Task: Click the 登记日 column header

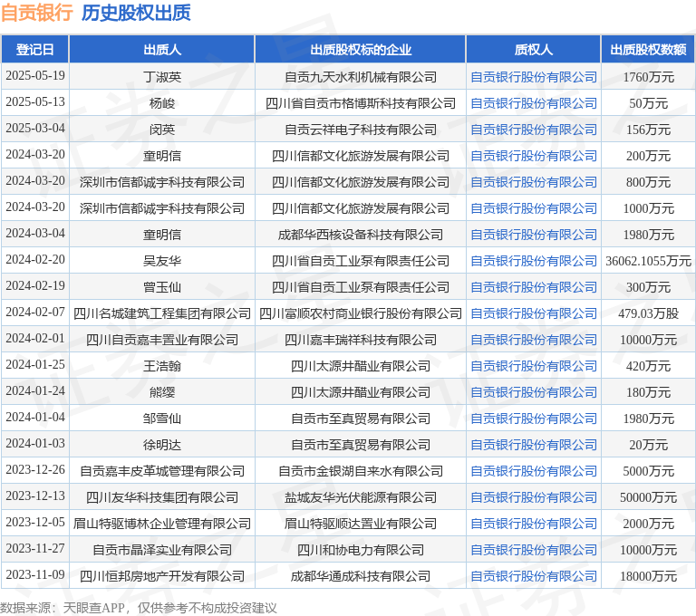Action: 35,49
